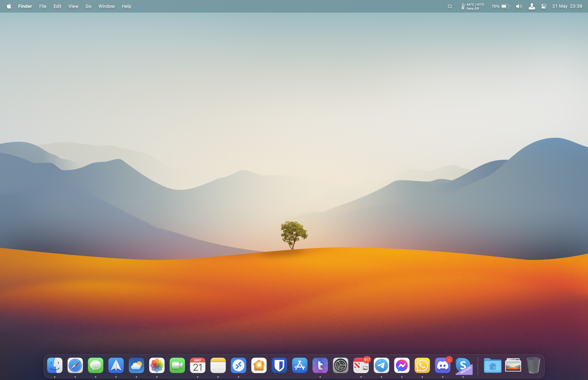Open Safari from the Dock

(75, 366)
